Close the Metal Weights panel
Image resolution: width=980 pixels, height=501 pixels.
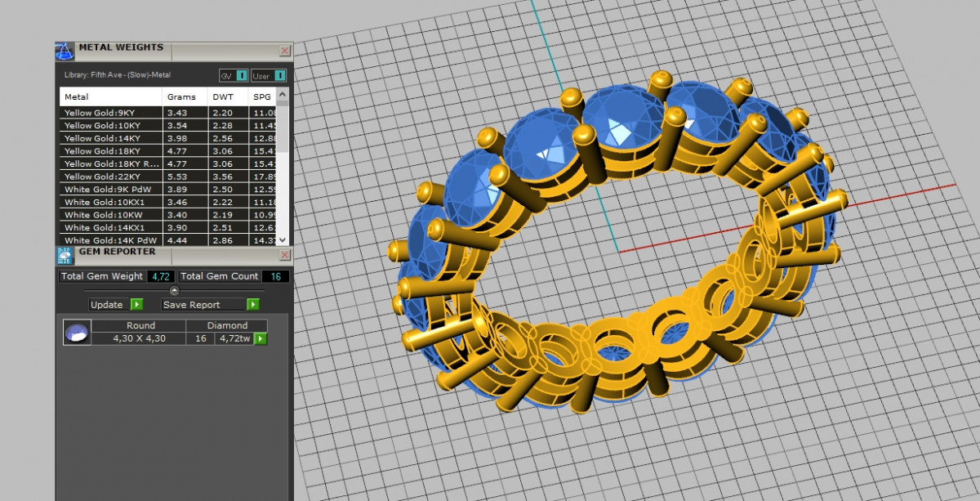(x=284, y=51)
